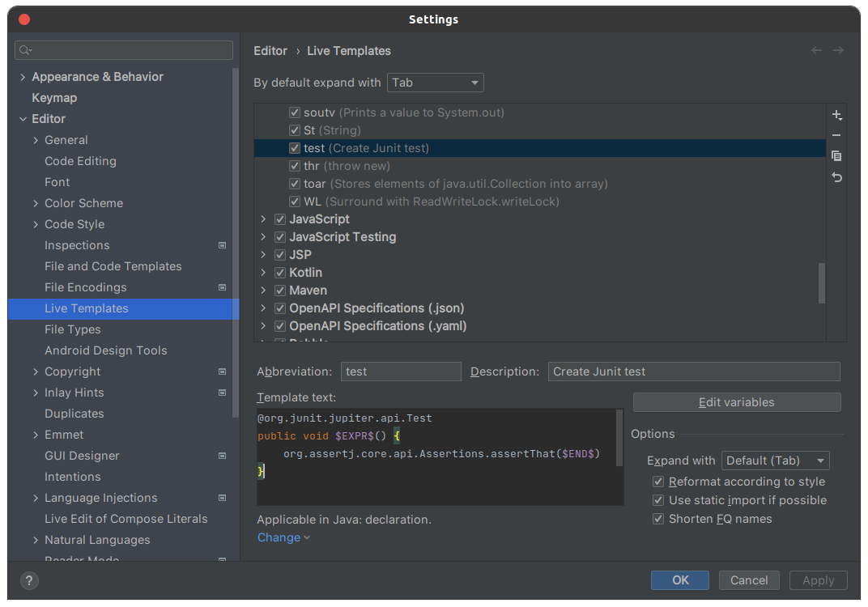Expand Appearance & Behavior section
The width and height of the screenshot is (868, 607).
23,77
